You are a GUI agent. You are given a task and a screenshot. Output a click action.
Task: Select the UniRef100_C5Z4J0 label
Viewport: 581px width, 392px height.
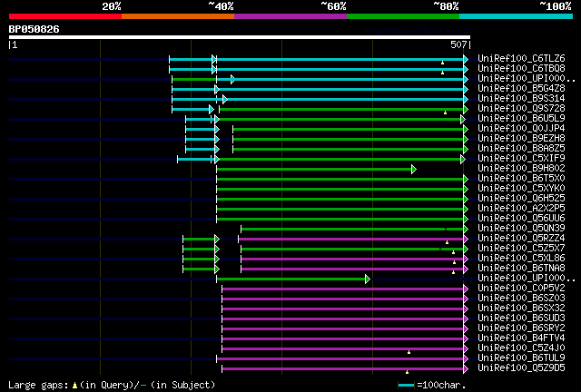pos(521,348)
